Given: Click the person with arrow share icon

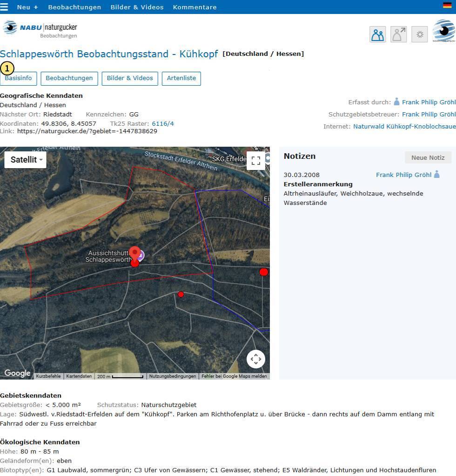Looking at the screenshot, I should (398, 34).
